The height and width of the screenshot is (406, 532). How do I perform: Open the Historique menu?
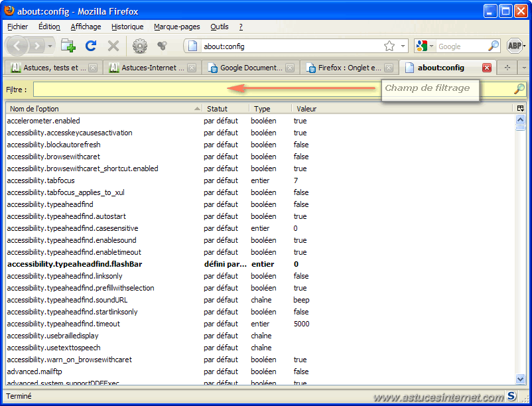(127, 27)
